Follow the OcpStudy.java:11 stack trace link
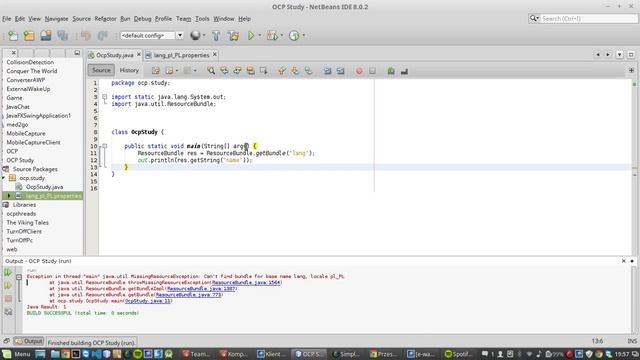 click(x=148, y=301)
